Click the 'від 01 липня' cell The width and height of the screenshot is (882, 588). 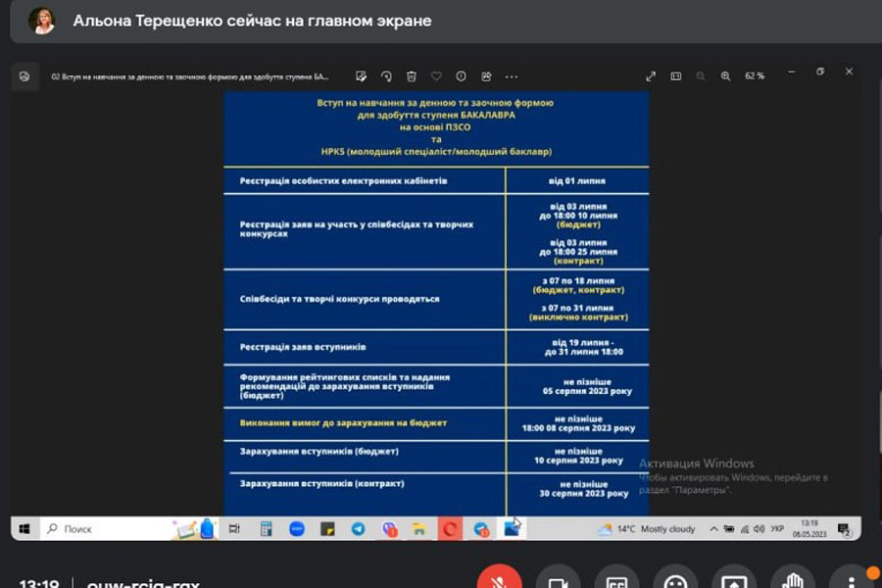[x=577, y=181]
